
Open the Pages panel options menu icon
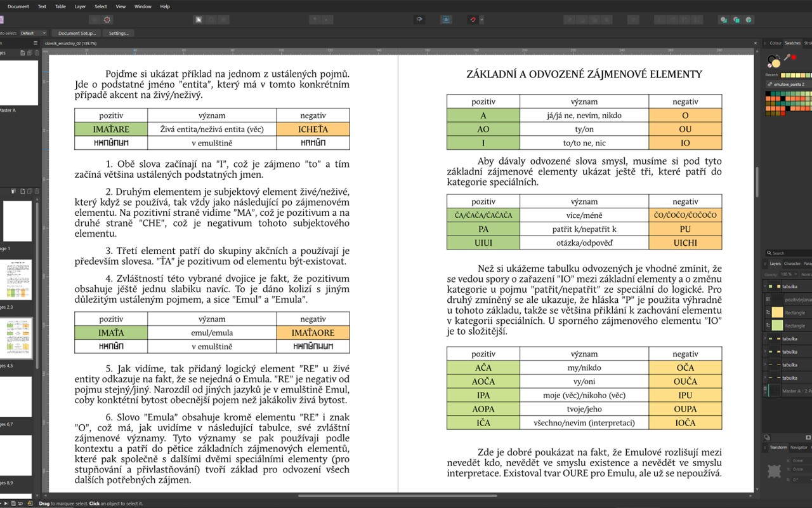(36, 43)
